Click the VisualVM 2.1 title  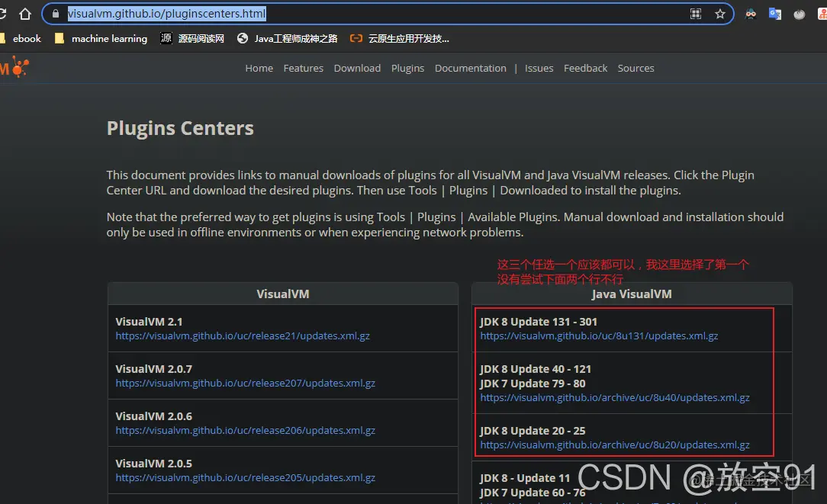[x=149, y=322]
